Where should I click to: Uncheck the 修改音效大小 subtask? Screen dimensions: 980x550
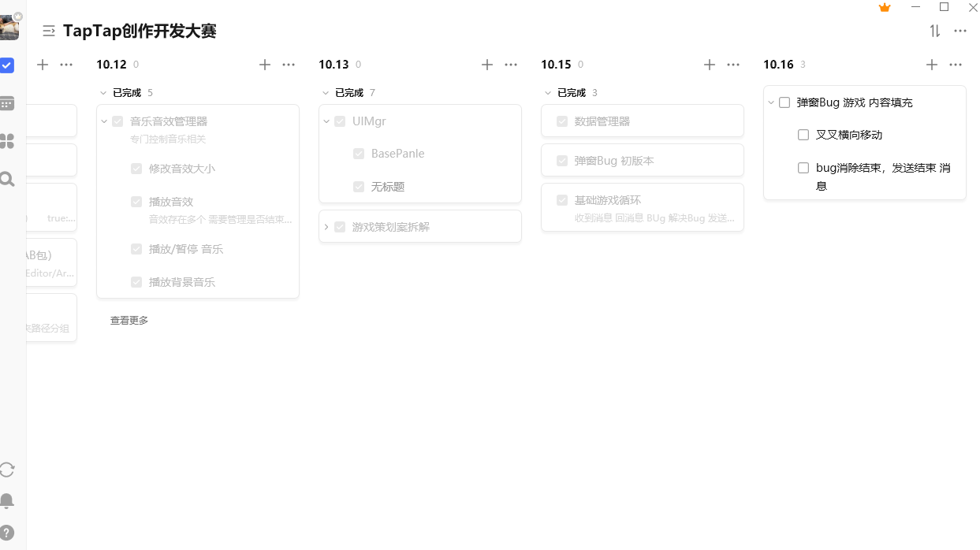click(x=136, y=169)
